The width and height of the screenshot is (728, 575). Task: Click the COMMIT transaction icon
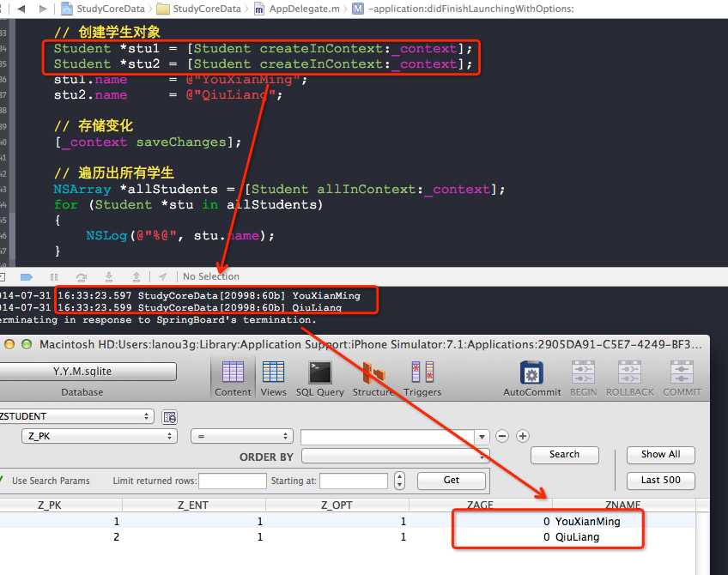click(682, 372)
